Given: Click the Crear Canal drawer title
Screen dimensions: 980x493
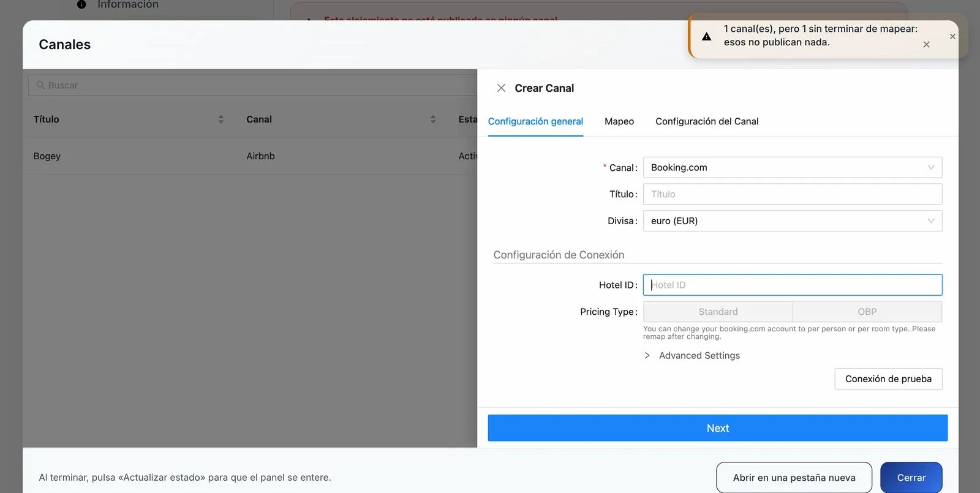Looking at the screenshot, I should pyautogui.click(x=544, y=88).
